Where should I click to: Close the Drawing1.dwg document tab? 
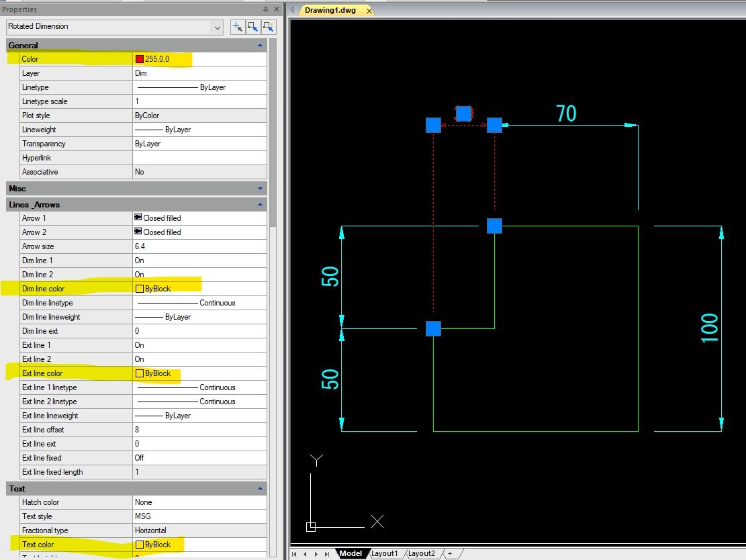click(369, 11)
